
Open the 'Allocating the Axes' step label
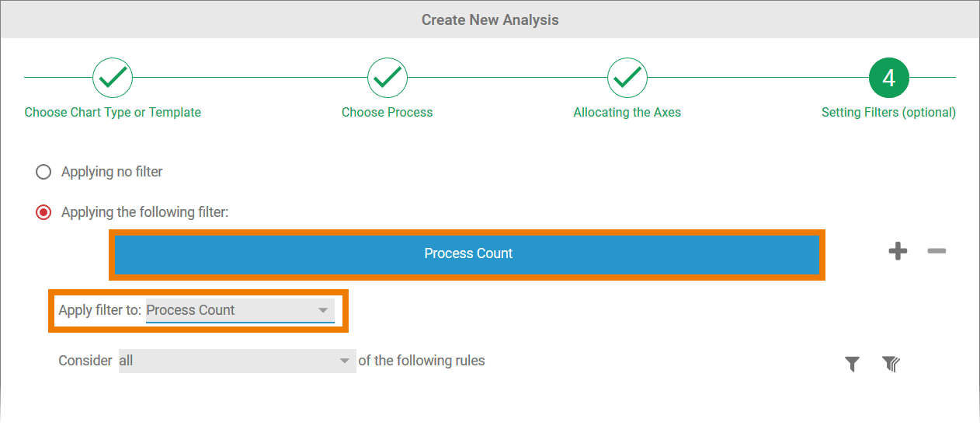tap(627, 113)
